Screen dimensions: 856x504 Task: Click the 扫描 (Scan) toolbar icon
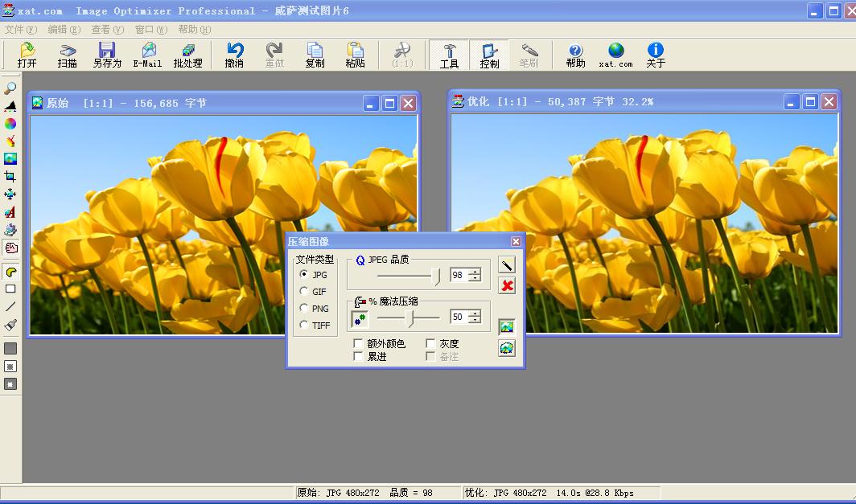coord(67,55)
